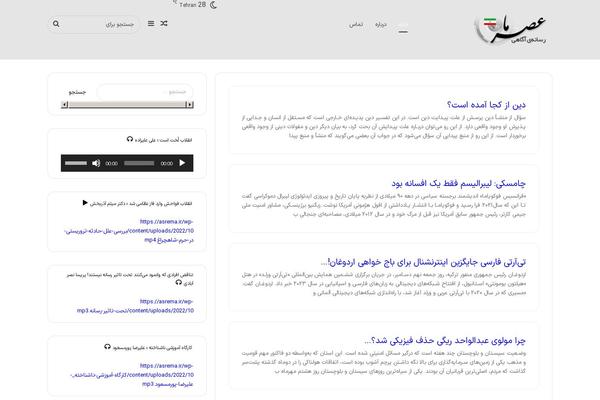Screen dimensions: 600x400
Task: Click the sidebar جستجو search button
Action: [77, 92]
